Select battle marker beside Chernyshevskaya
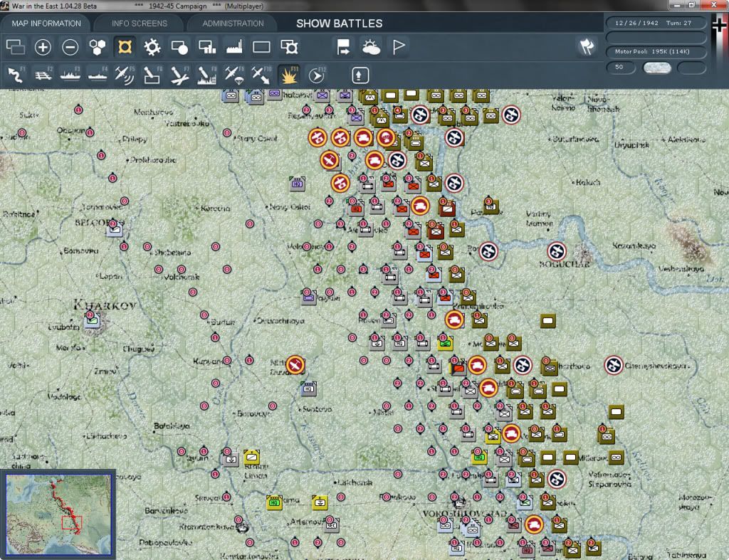Screen dimensions: 729x560 [x=613, y=365]
